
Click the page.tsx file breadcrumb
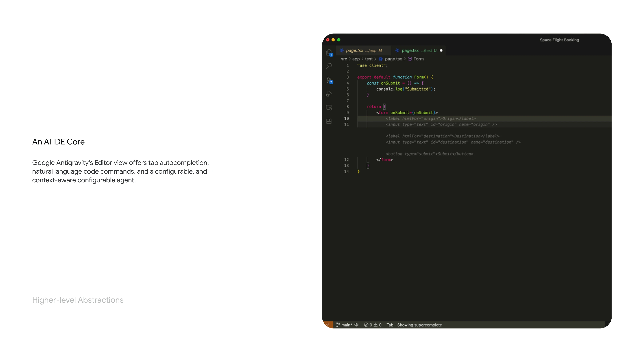393,59
